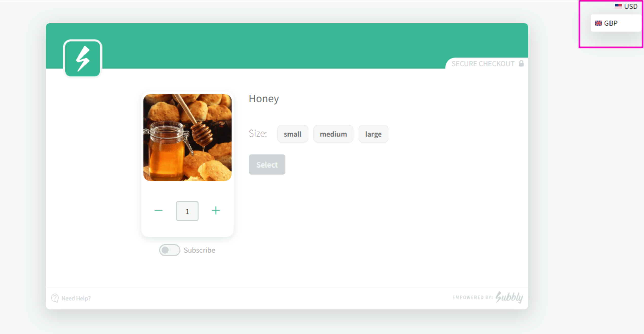Click the lightning bolt store logo
Viewport: 644px width, 334px height.
[x=83, y=59]
